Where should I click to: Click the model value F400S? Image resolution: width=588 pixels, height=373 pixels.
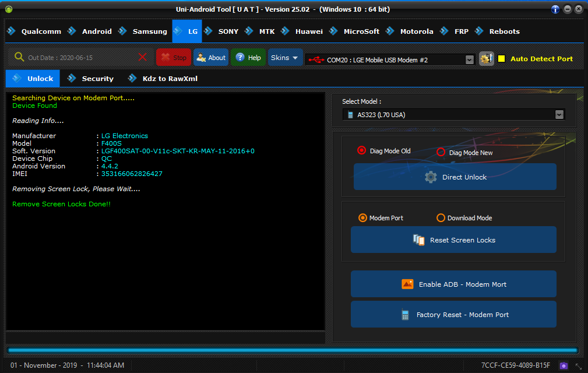[x=111, y=143]
